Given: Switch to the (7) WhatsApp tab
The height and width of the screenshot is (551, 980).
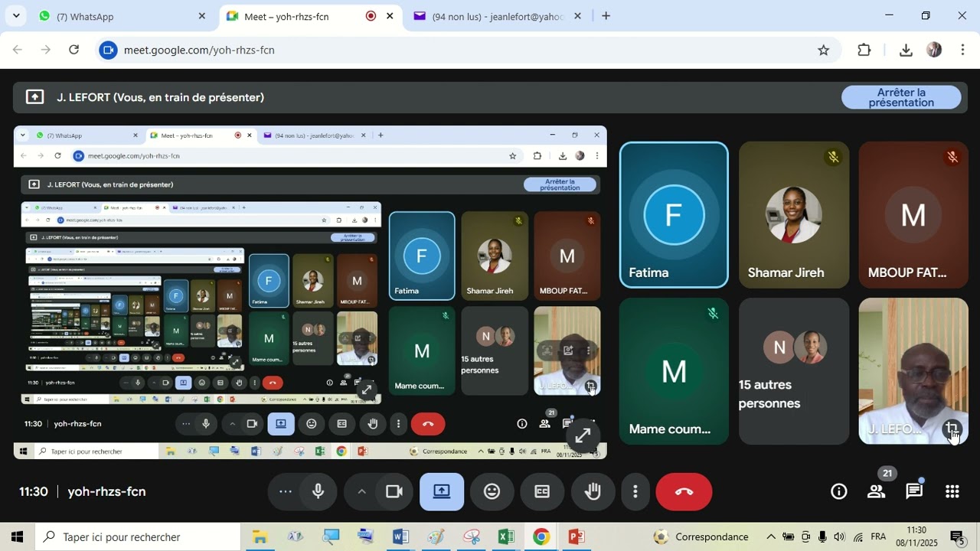Looking at the screenshot, I should point(122,16).
